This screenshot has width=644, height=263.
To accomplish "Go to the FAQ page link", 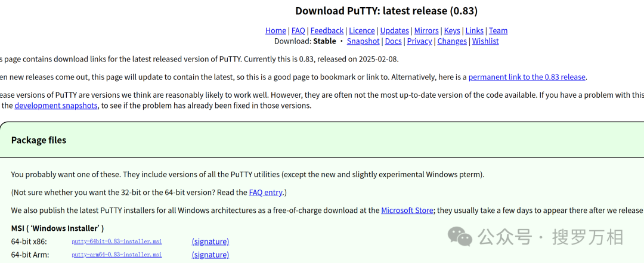I will [298, 30].
